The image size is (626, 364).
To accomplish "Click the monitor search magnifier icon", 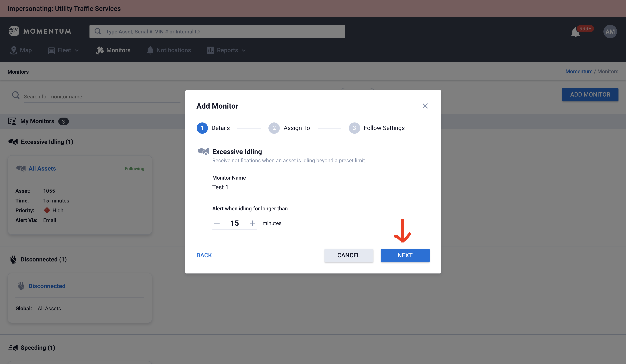I will pyautogui.click(x=16, y=95).
